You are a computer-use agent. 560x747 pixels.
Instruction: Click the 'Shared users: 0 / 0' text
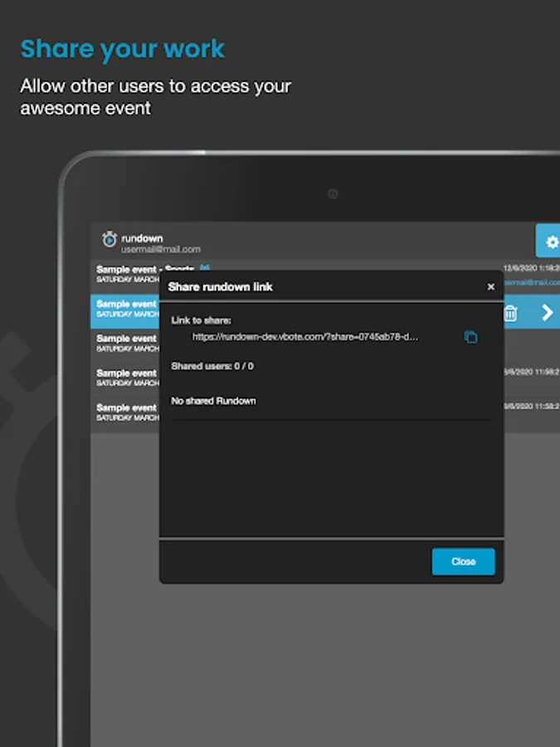(x=212, y=366)
